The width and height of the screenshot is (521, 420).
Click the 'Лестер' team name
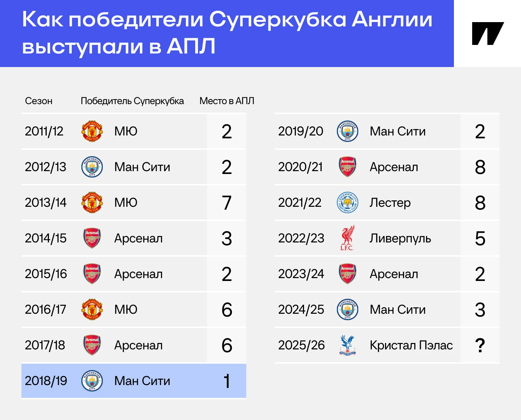click(390, 203)
